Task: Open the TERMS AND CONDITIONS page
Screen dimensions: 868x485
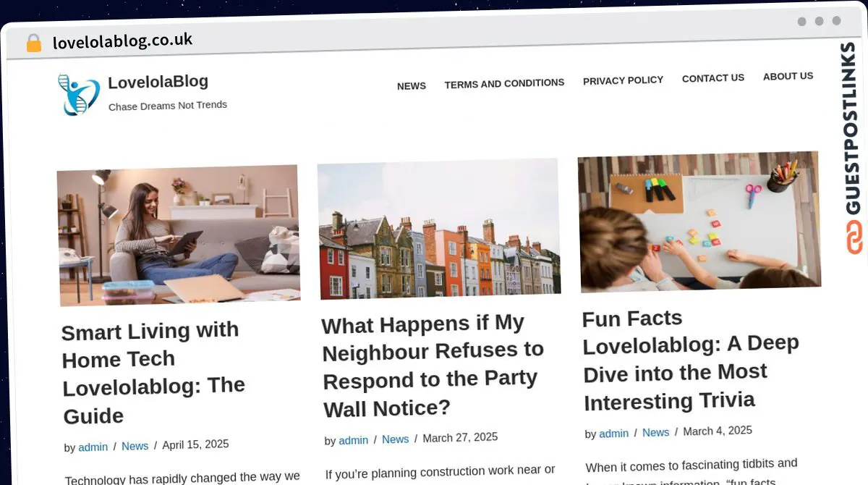Action: 504,83
